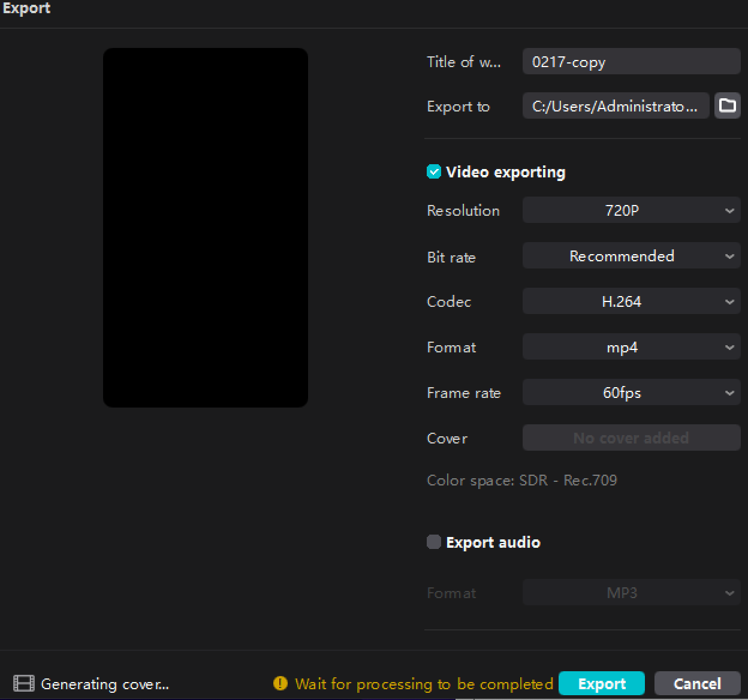Click the browse folder icon
This screenshot has width=748, height=700.
[727, 105]
